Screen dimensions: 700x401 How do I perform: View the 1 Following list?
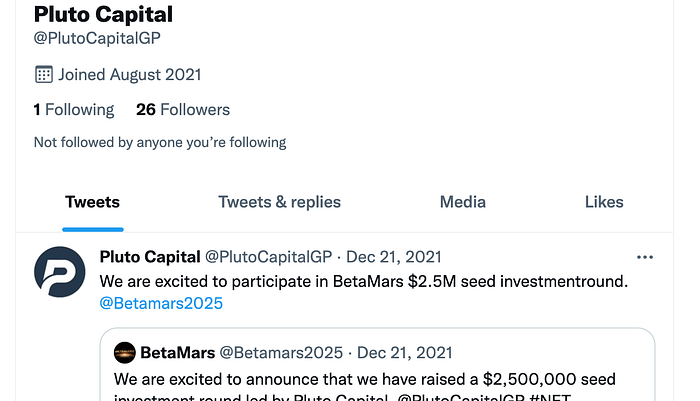[x=74, y=110]
